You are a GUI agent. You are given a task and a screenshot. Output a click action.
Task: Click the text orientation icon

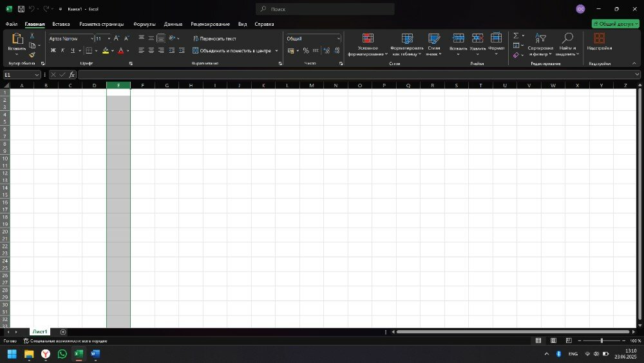(x=172, y=38)
